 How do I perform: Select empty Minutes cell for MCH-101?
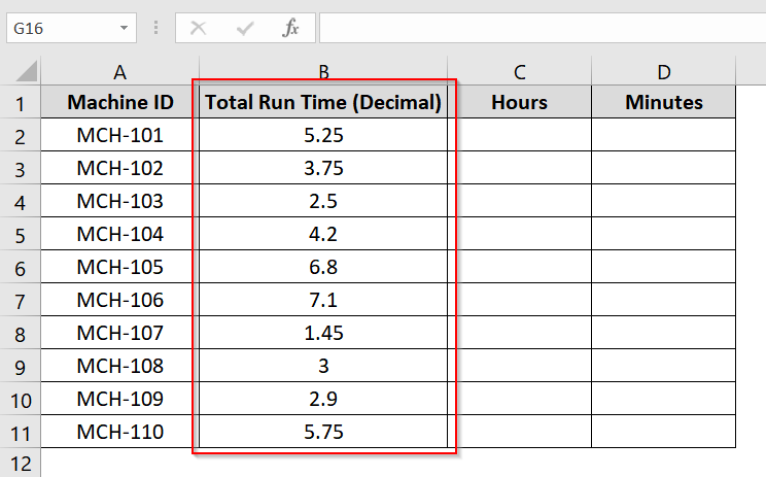click(663, 135)
